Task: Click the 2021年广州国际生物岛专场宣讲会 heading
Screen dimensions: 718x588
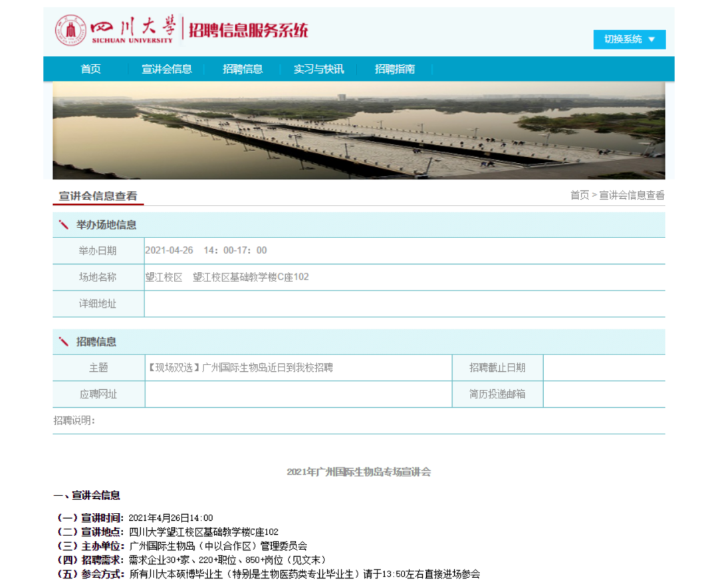Action: coord(358,472)
